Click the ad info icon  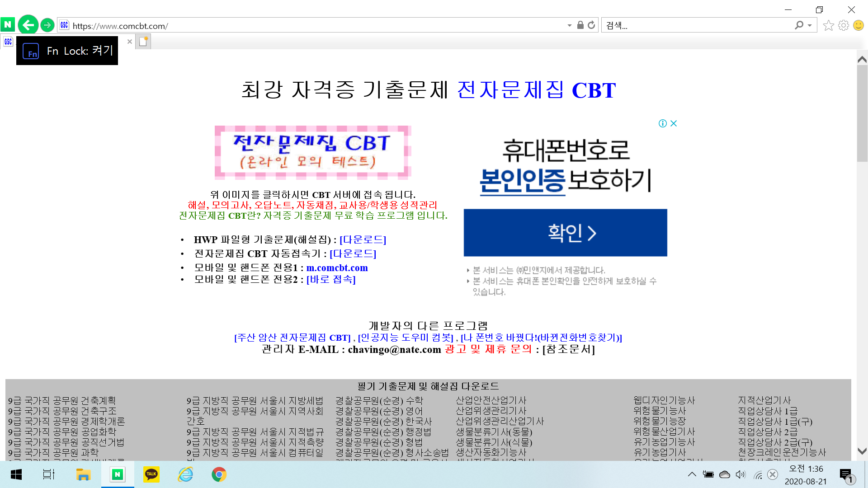[x=663, y=123]
